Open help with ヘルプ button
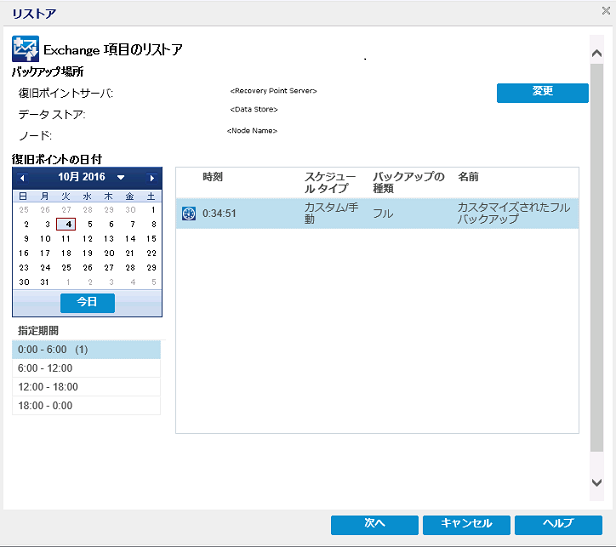This screenshot has width=616, height=547. [x=558, y=525]
